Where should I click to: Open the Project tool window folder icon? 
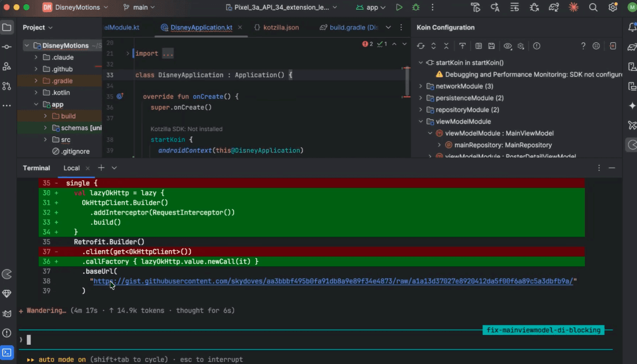coord(7,27)
